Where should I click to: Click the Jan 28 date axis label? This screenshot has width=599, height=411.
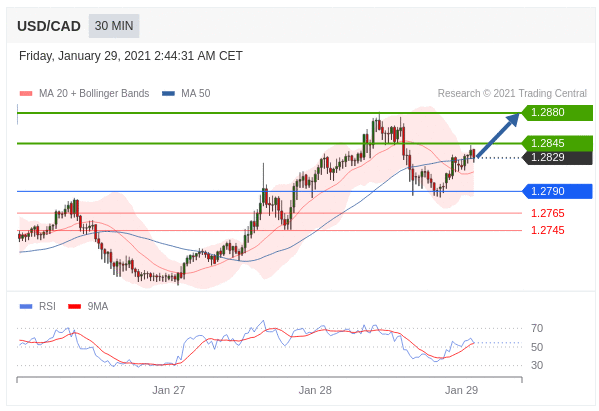315,390
